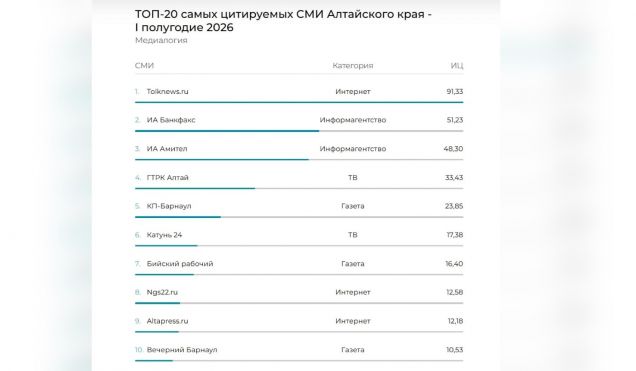Click the Категория column header
The image size is (636, 371).
[x=352, y=66]
